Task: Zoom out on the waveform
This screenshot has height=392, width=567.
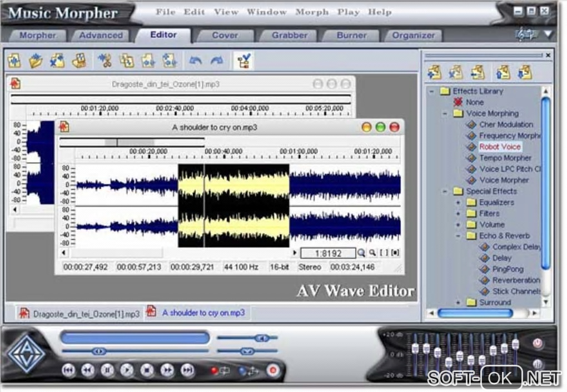Action: [372, 253]
